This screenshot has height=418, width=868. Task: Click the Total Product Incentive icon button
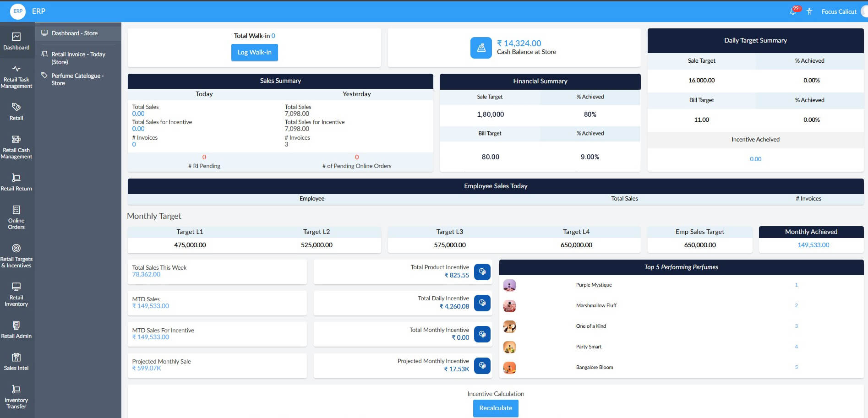[x=482, y=271]
